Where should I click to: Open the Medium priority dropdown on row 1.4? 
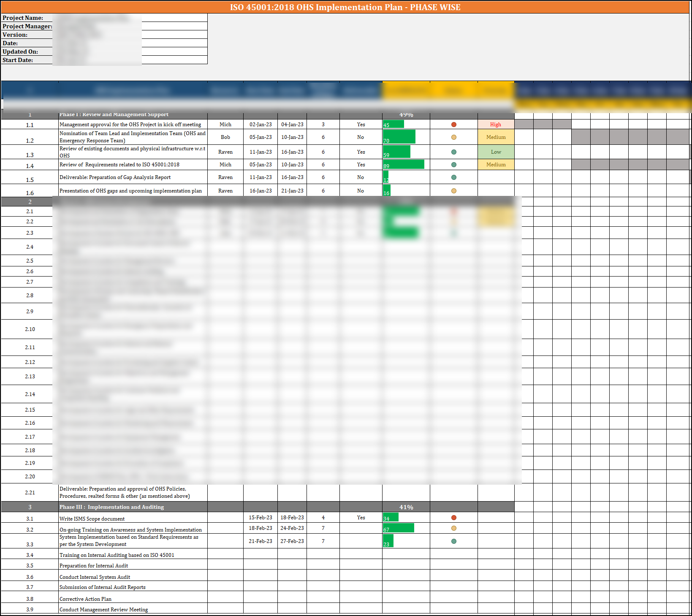pos(496,165)
